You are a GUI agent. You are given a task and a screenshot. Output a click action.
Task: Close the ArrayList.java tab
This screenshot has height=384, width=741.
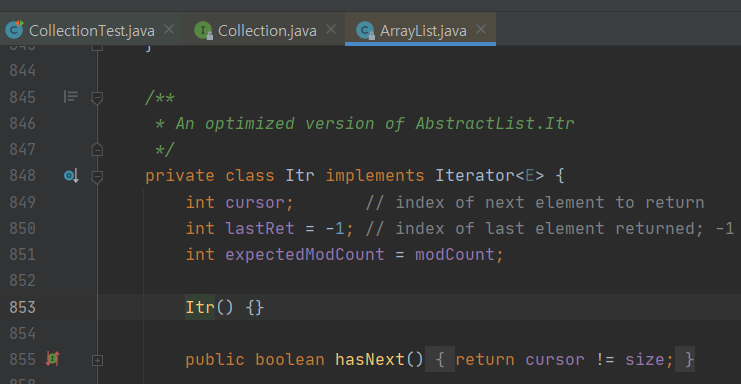click(x=481, y=30)
